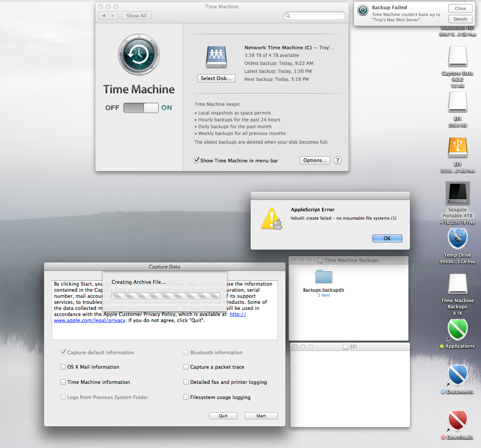This screenshot has height=448, width=481.
Task: Open the Apple privacy policy link
Action: 89,320
